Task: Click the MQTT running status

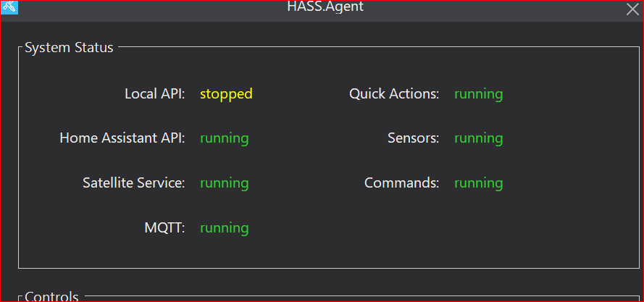Action: (224, 228)
